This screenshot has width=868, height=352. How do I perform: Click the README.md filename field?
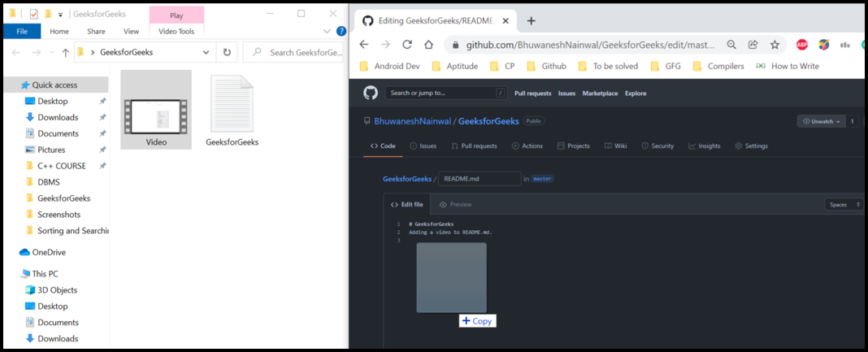point(480,179)
